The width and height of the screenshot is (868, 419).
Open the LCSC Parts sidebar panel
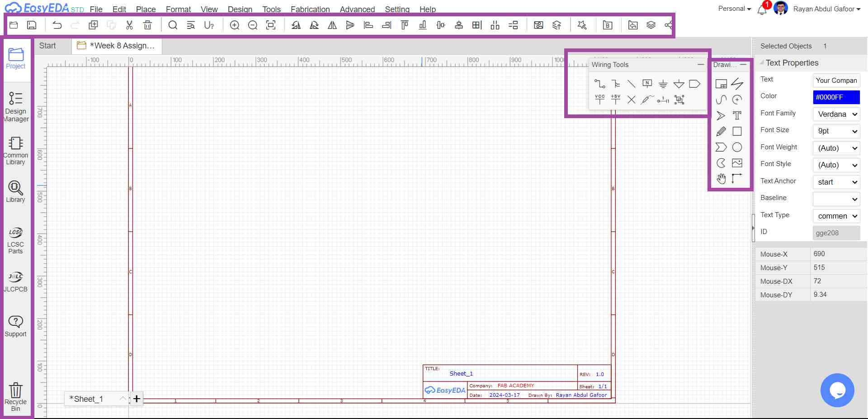click(x=15, y=240)
